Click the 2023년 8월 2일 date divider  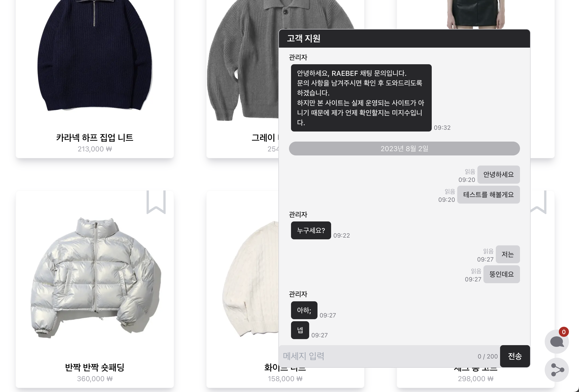coord(404,148)
